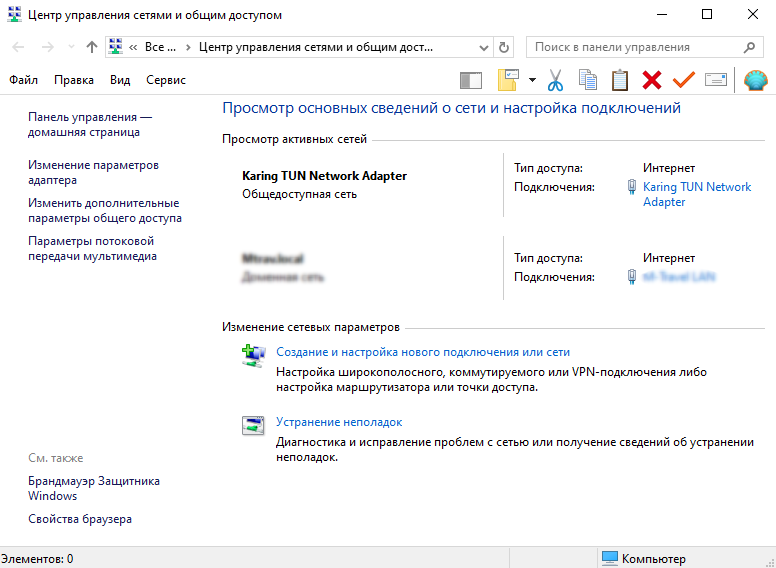
Task: Open the 'Karing TUN Network Adapter' connection link
Action: pyautogui.click(x=697, y=194)
